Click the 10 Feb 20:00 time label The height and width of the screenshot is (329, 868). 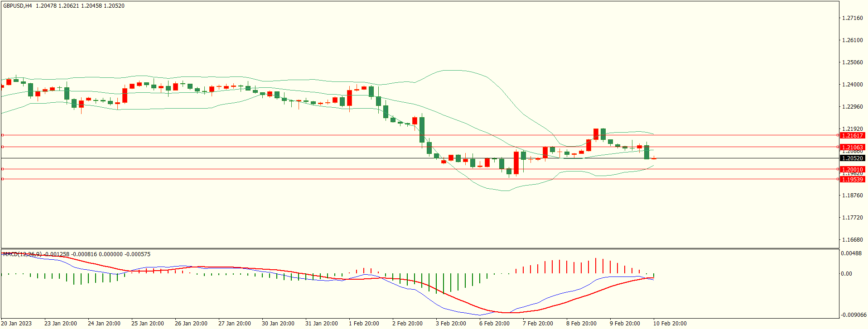click(670, 323)
